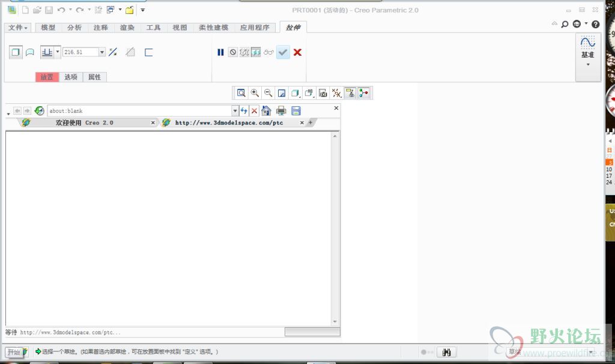Click the Zoom out magnifier icon

[268, 93]
